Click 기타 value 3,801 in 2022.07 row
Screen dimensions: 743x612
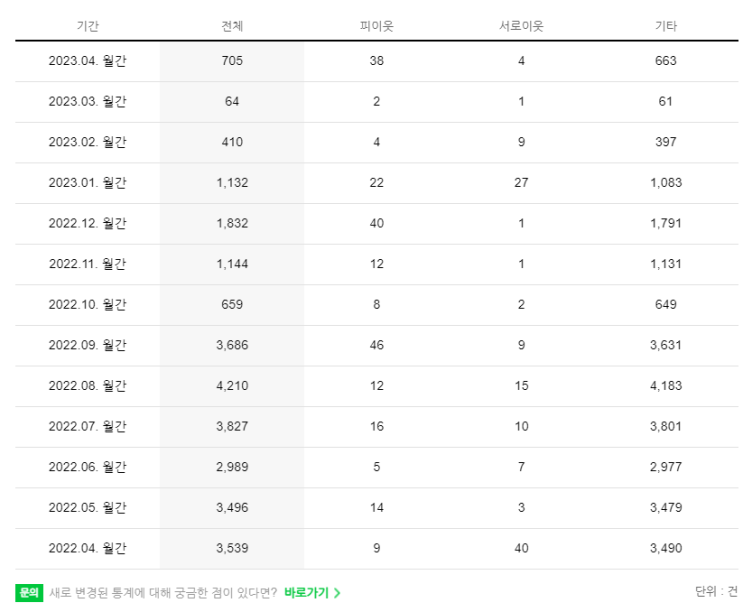coord(666,426)
